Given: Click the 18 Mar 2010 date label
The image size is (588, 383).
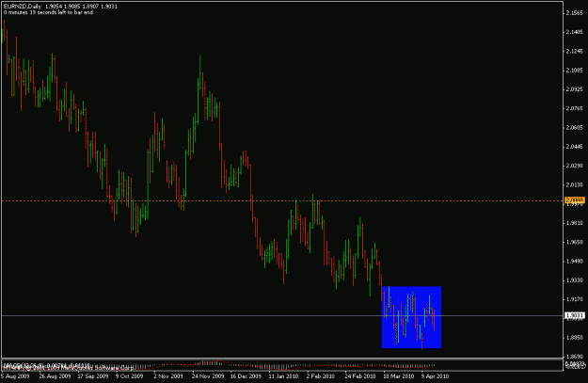Looking at the screenshot, I should coord(398,375).
